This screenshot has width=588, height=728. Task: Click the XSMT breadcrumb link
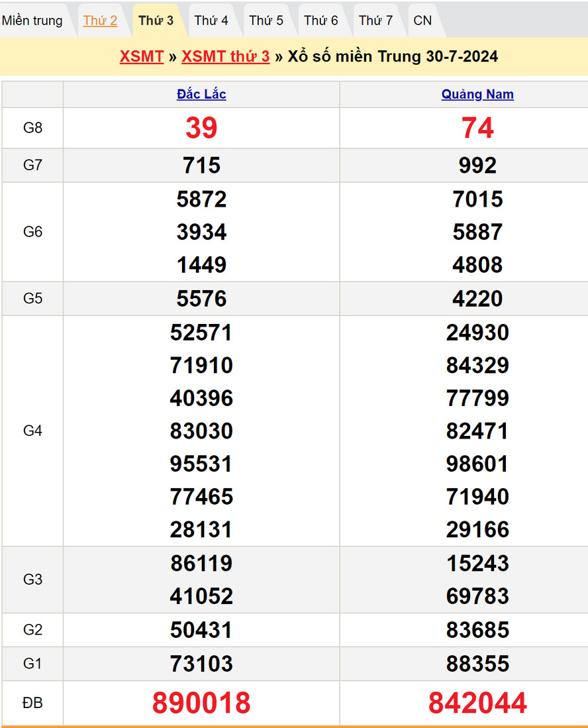142,56
